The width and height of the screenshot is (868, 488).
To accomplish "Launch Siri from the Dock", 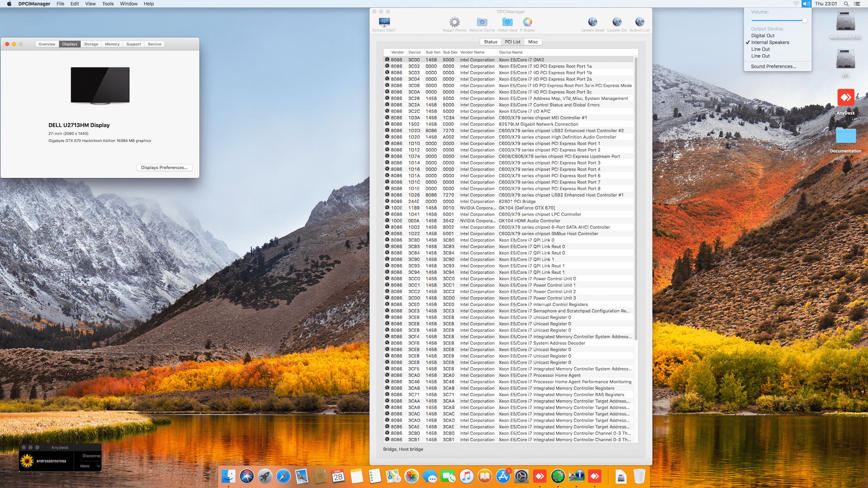I will tap(247, 476).
